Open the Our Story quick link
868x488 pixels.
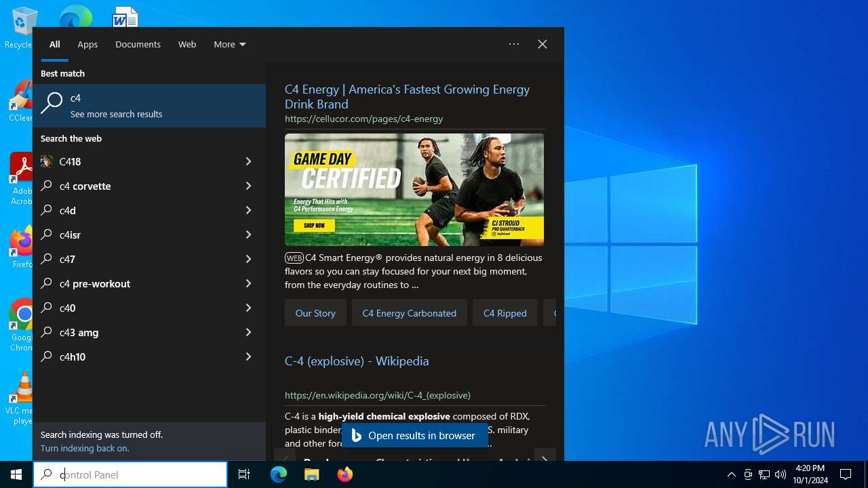pos(315,313)
